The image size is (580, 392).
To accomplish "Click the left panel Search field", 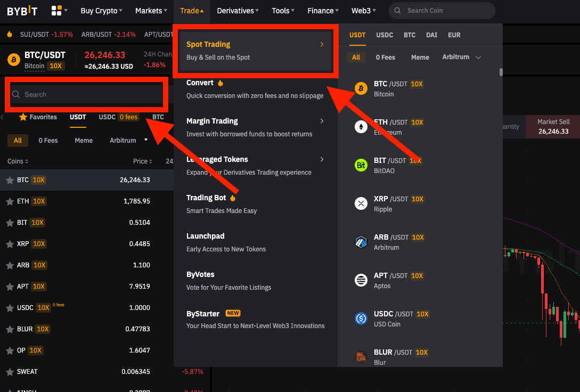I will tap(87, 95).
